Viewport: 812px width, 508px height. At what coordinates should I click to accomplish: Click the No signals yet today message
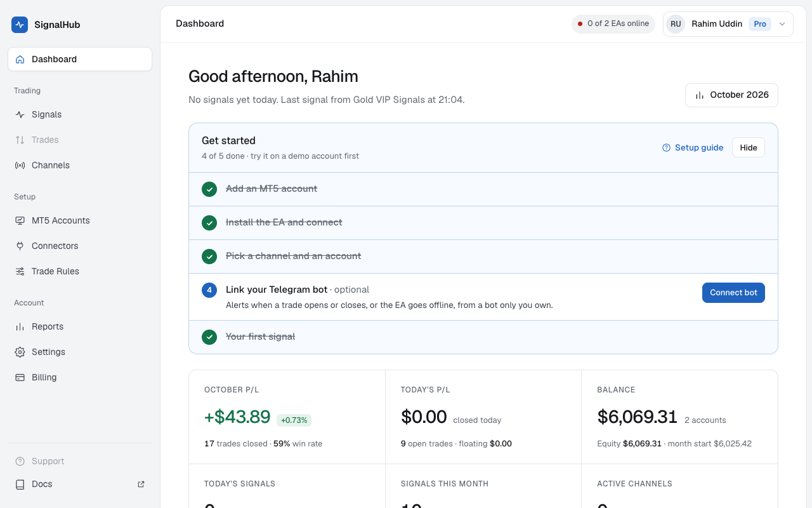(x=327, y=100)
